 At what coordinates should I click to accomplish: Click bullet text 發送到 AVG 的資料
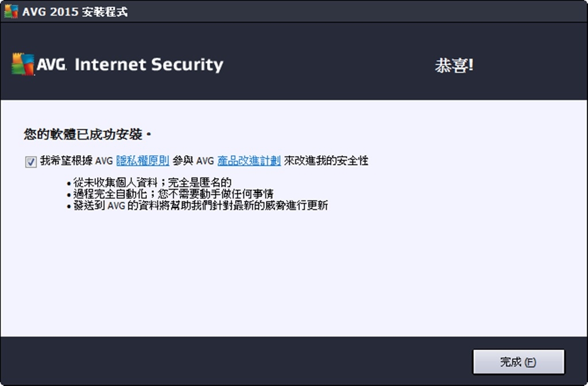(x=117, y=206)
